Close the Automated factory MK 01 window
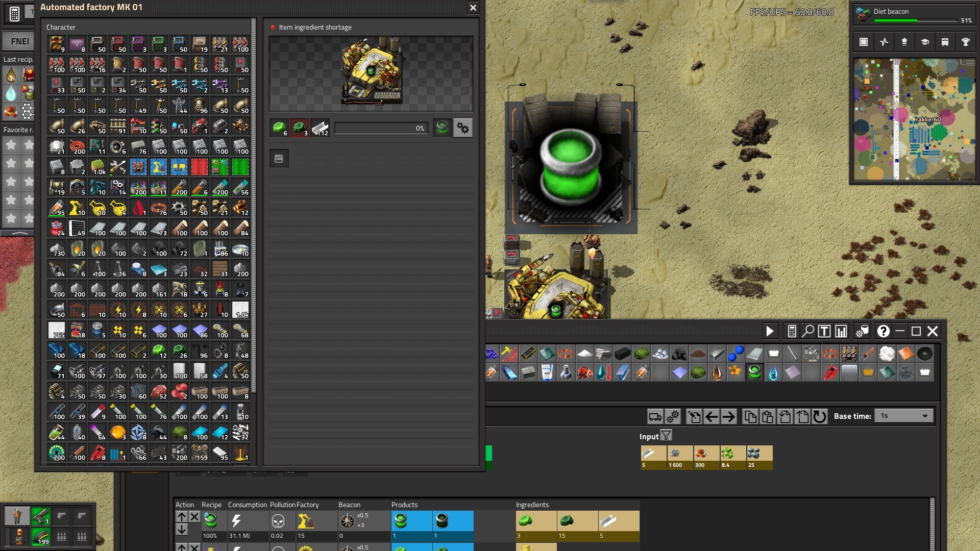 [x=473, y=8]
